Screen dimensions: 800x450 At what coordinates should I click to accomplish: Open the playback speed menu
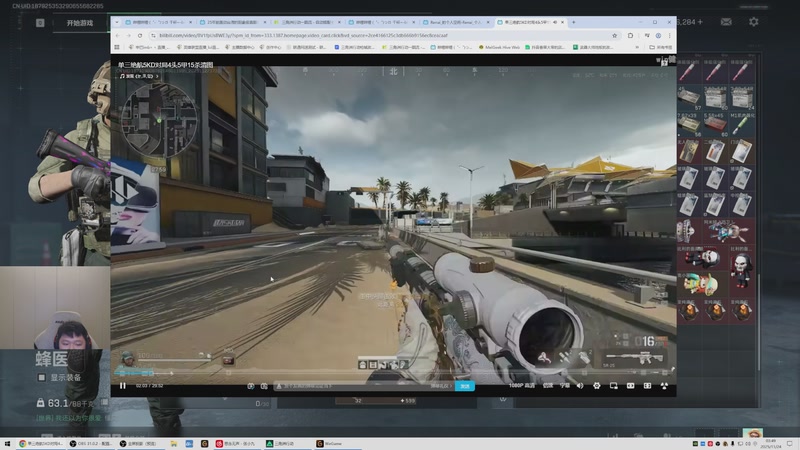pos(548,386)
